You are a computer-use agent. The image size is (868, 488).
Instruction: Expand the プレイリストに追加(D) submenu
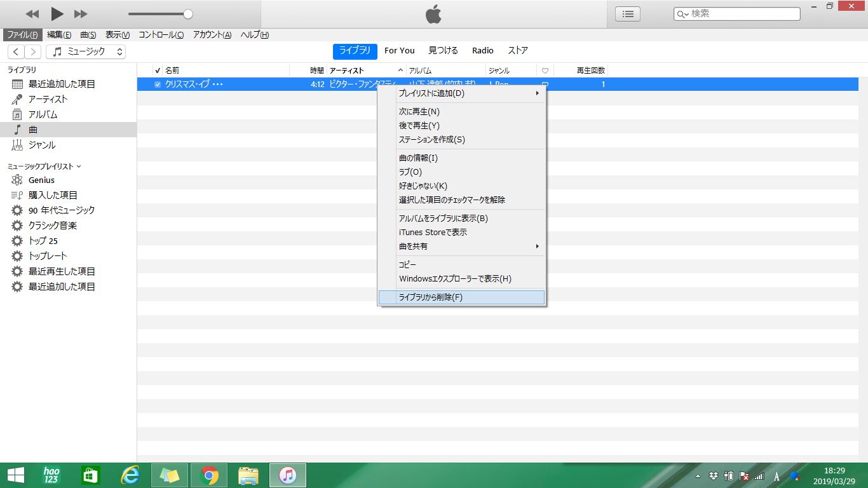pyautogui.click(x=462, y=93)
